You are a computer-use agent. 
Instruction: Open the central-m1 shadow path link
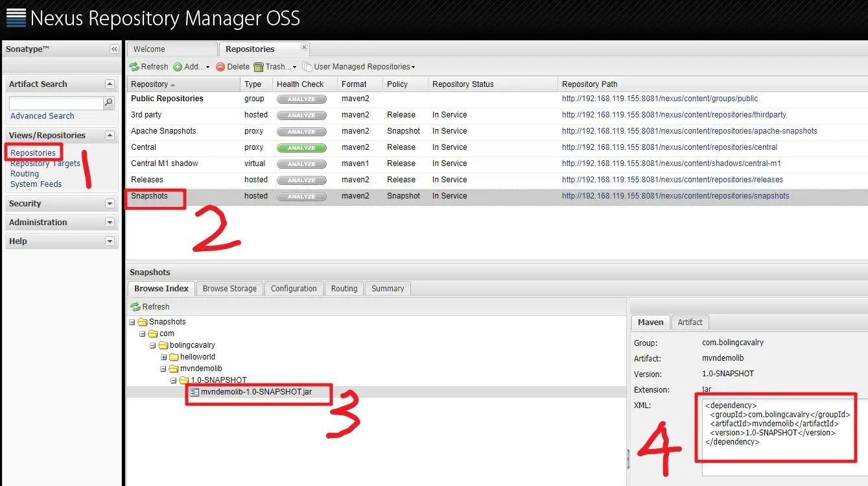672,164
